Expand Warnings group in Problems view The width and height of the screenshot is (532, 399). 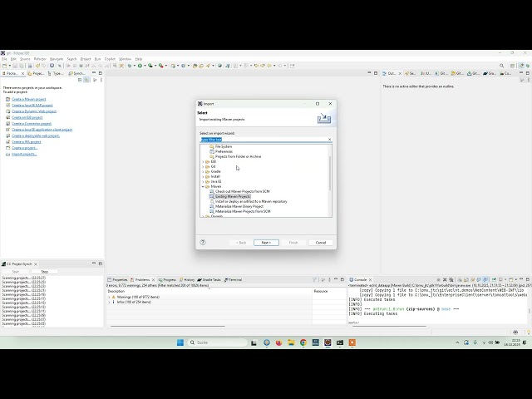tap(109, 298)
